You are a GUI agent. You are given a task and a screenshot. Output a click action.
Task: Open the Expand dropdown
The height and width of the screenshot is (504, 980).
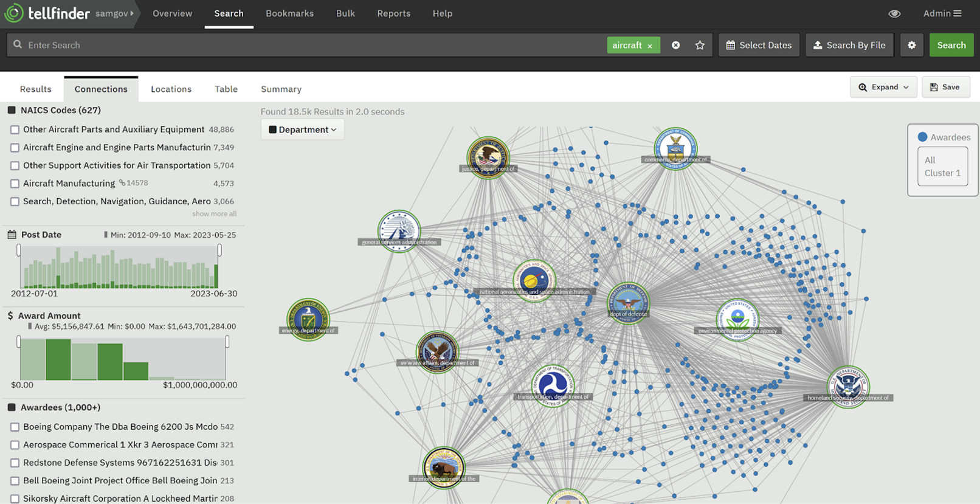[x=883, y=87]
